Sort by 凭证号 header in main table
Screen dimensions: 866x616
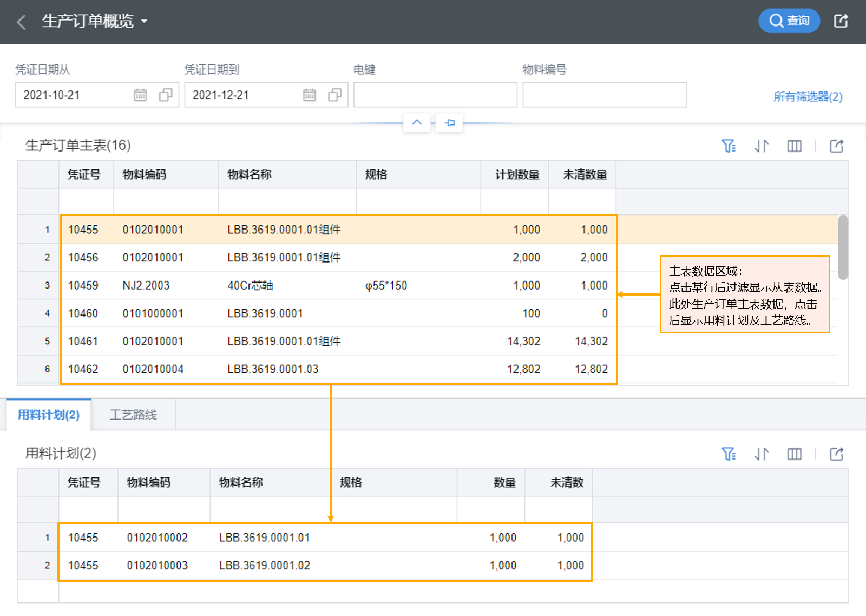(x=86, y=174)
